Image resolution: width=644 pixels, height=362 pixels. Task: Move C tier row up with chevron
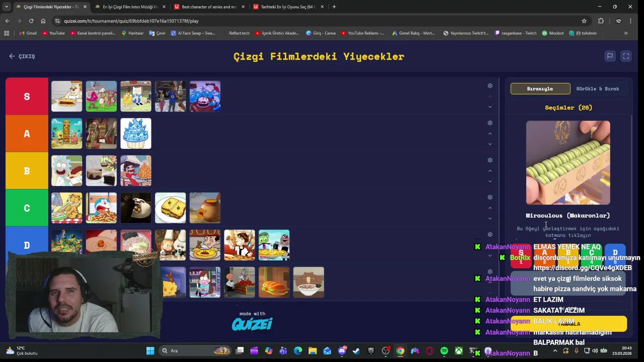[x=490, y=208]
